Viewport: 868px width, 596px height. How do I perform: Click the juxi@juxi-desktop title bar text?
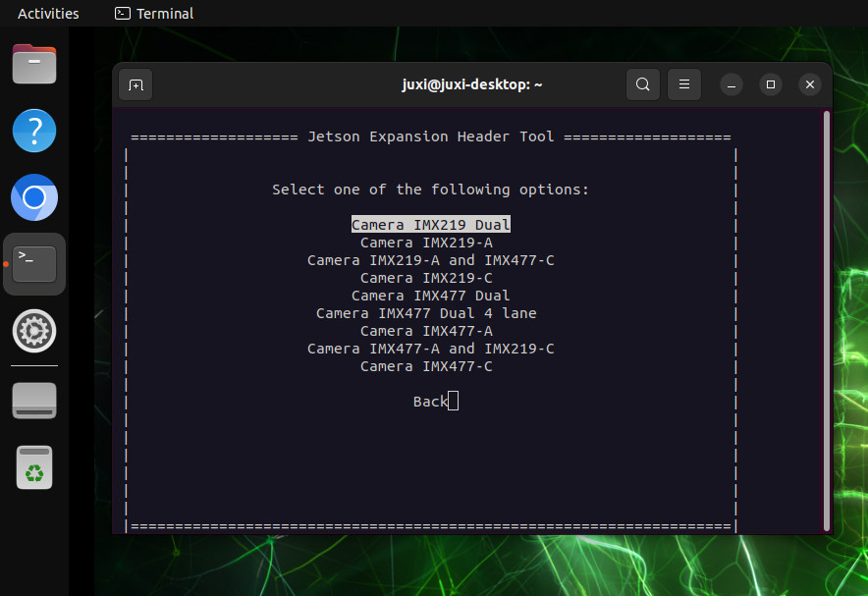(471, 84)
